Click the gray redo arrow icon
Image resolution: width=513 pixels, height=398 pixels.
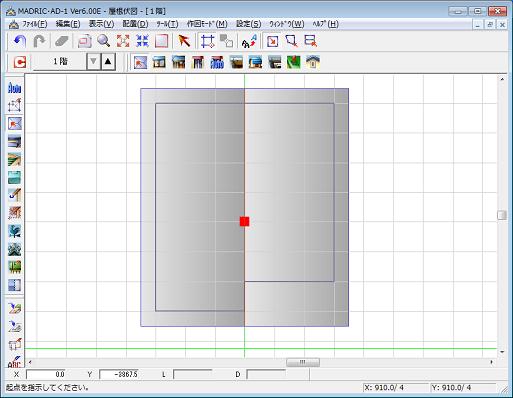coord(39,41)
